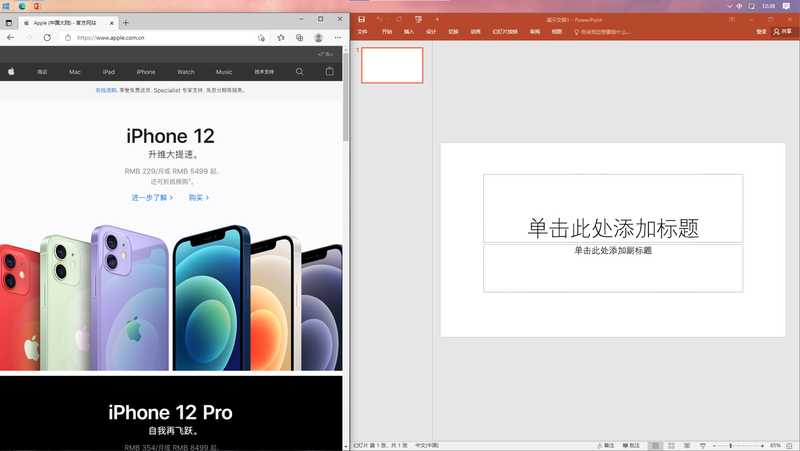Undo last action in PowerPoint
This screenshot has height=451, width=800.
coord(379,19)
